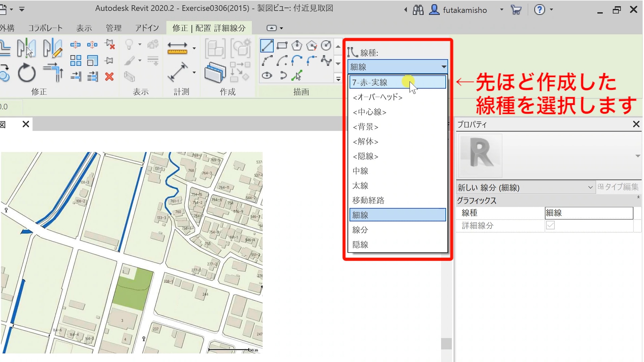Select the Spline draw tool
This screenshot has width=644, height=362.
pyautogui.click(x=326, y=61)
